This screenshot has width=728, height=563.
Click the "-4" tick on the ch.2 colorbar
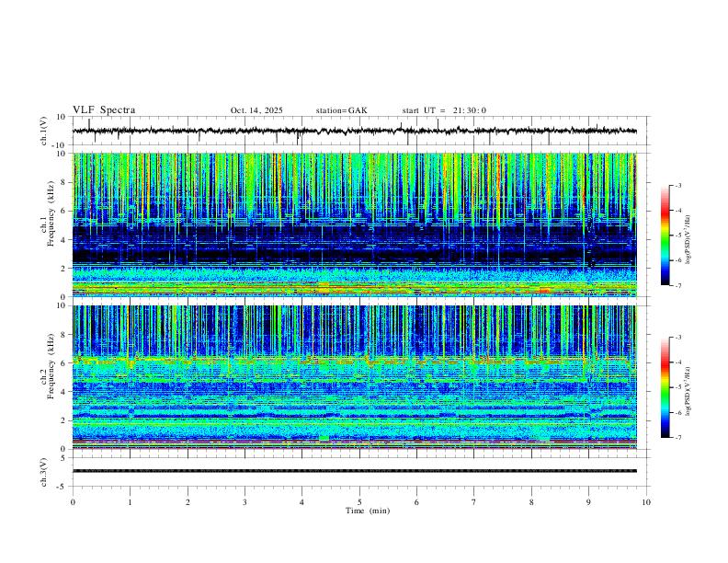677,362
